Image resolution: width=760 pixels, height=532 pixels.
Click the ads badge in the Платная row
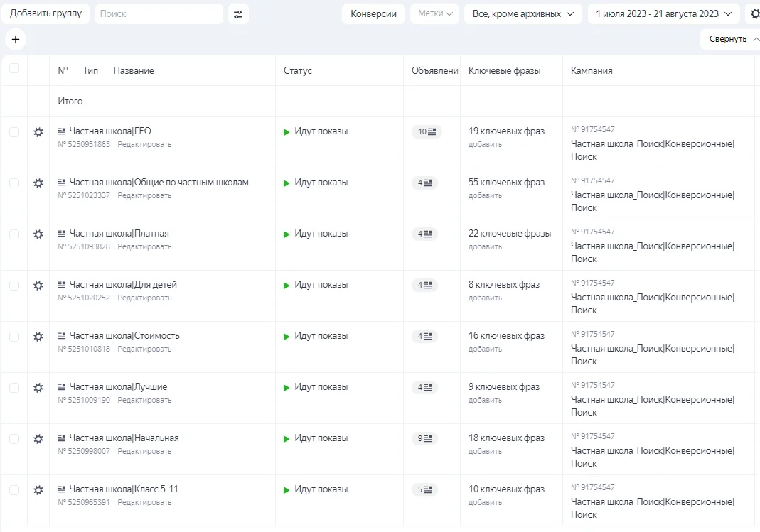pos(424,234)
